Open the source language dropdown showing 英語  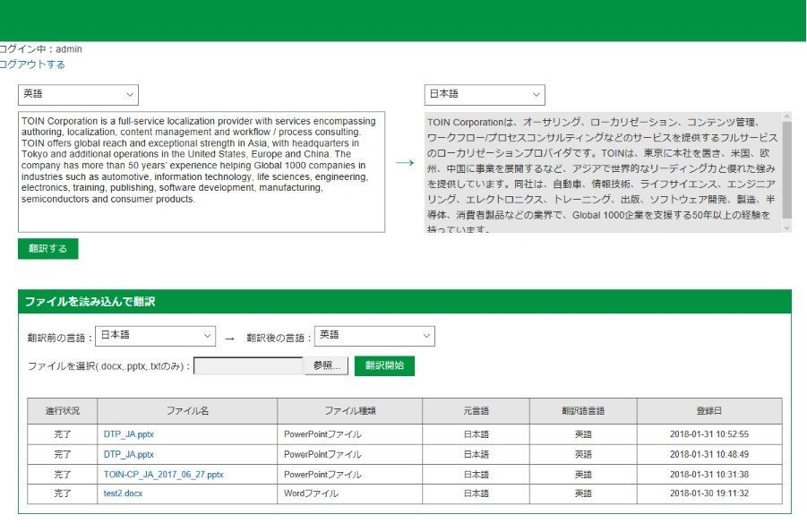77,94
